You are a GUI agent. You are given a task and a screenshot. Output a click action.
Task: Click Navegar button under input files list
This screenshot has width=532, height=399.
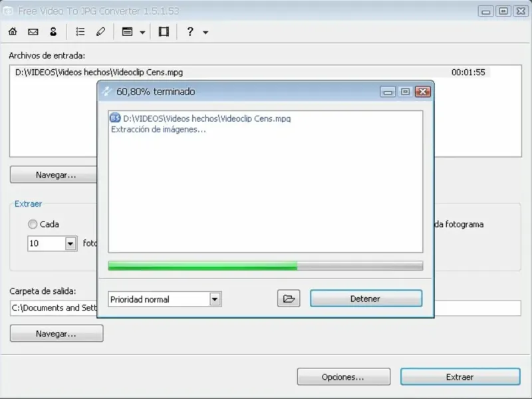click(x=54, y=175)
